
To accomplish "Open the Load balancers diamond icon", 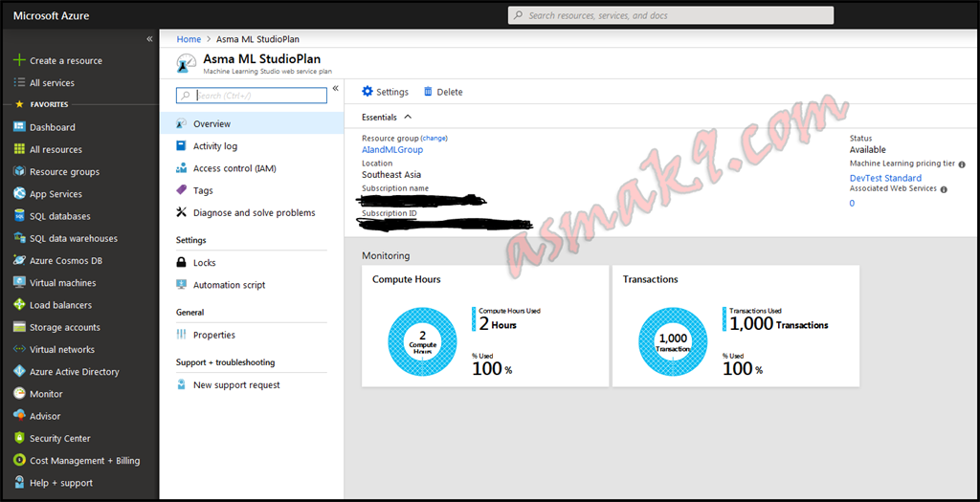I will click(x=19, y=305).
